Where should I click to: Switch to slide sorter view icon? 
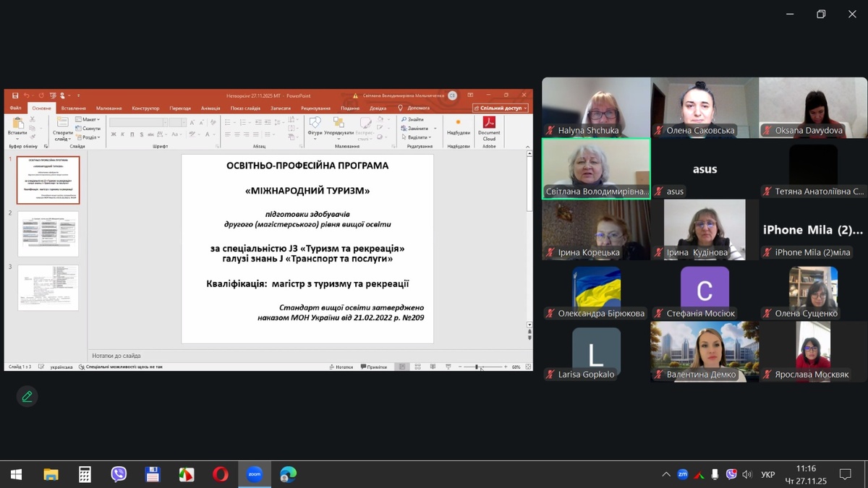(417, 367)
